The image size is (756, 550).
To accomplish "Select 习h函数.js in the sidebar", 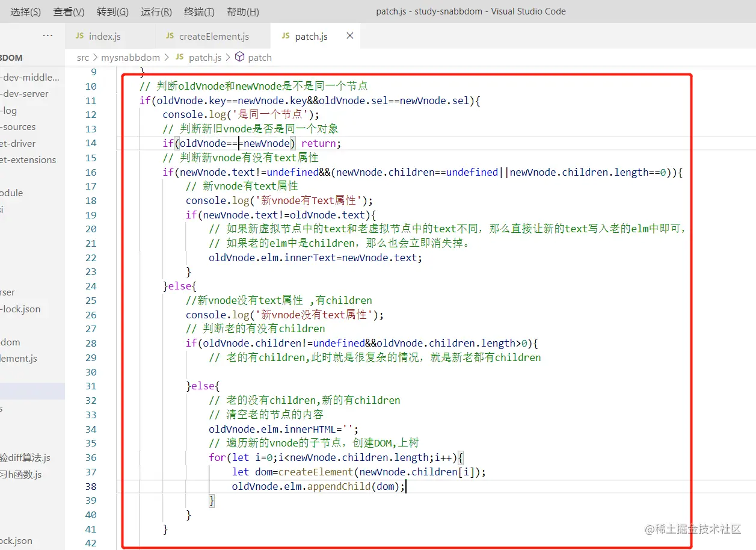I will [x=26, y=474].
